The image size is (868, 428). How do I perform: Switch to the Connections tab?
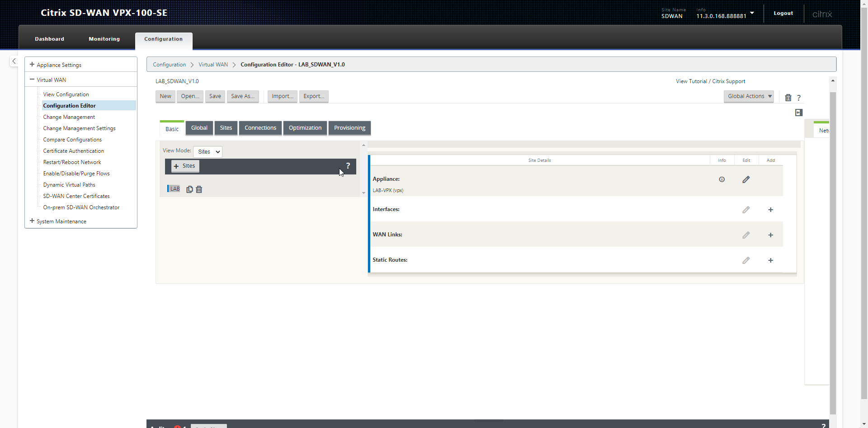(260, 128)
